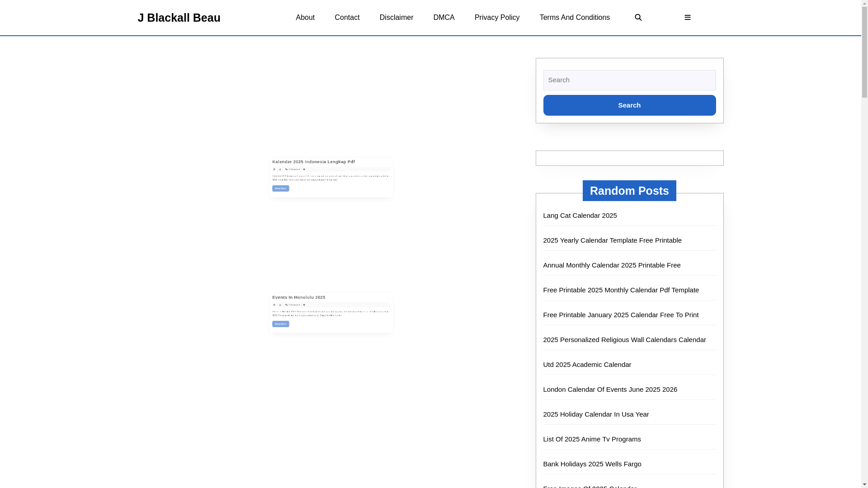This screenshot has width=868, height=488.
Task: Click the search magnifier icon in header
Action: pyautogui.click(x=638, y=18)
